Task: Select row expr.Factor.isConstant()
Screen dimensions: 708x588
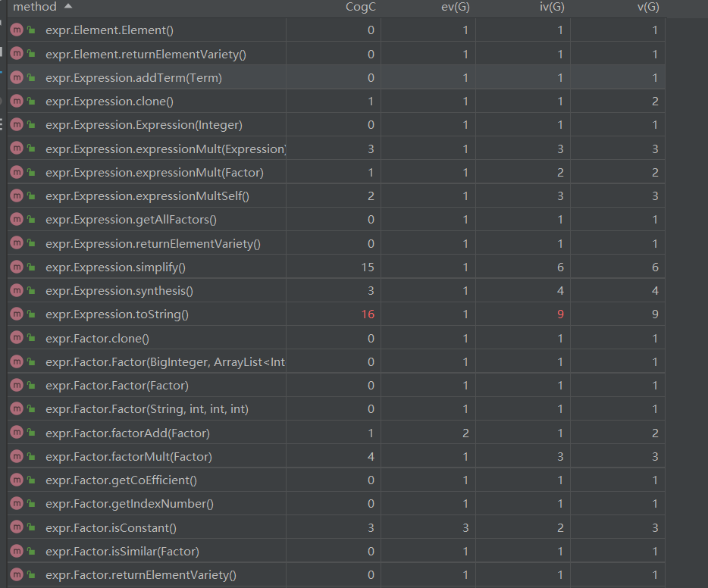Action: pyautogui.click(x=336, y=527)
